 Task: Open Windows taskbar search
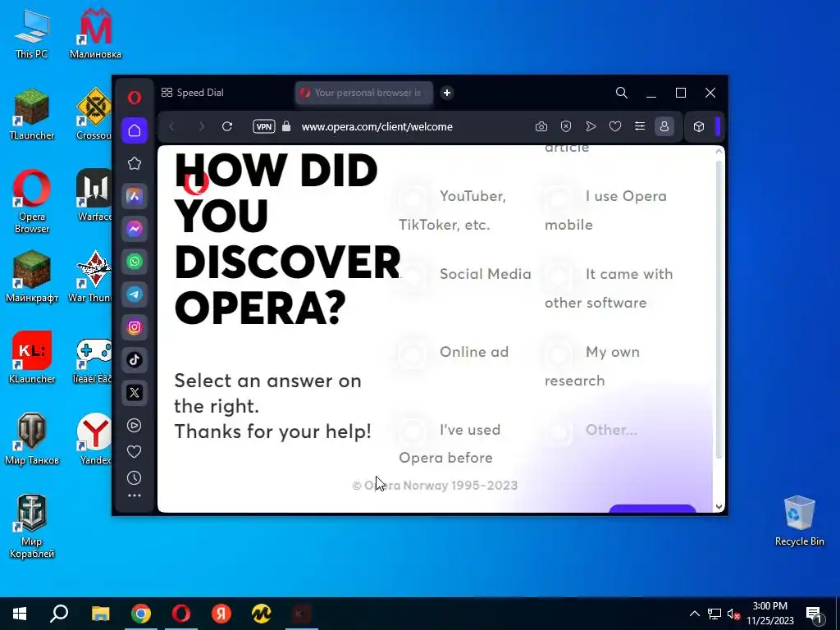[59, 614]
